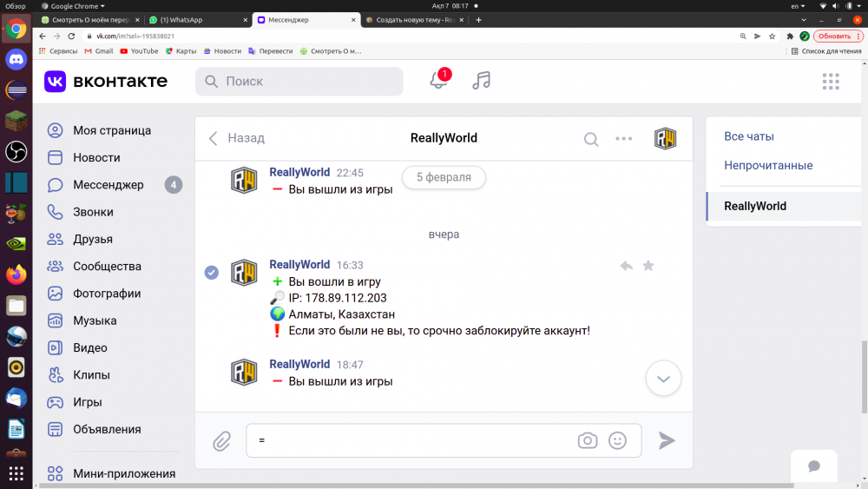The image size is (868, 489).
Task: Launch Discord from the dock
Action: tap(16, 59)
